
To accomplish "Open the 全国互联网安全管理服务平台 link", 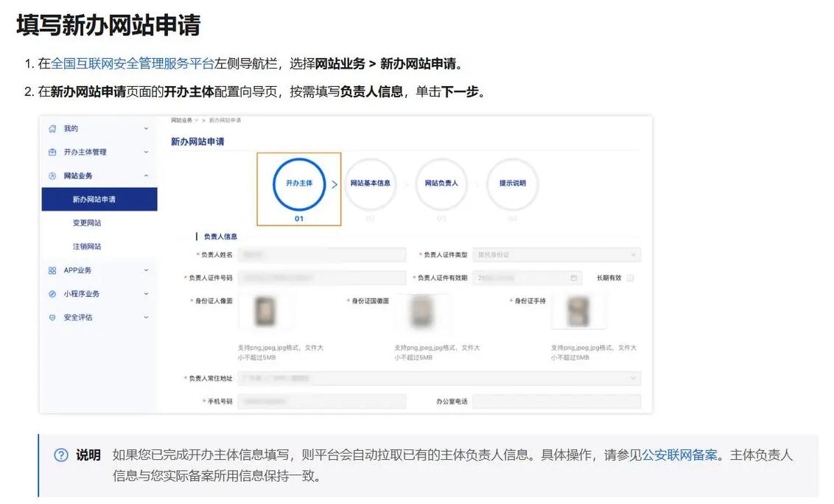I will tap(133, 64).
